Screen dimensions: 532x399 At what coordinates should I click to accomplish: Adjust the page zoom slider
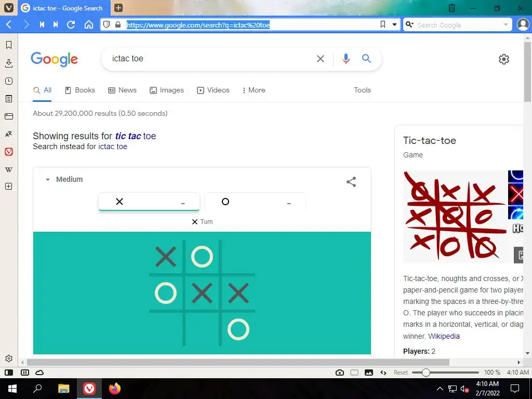(x=445, y=373)
